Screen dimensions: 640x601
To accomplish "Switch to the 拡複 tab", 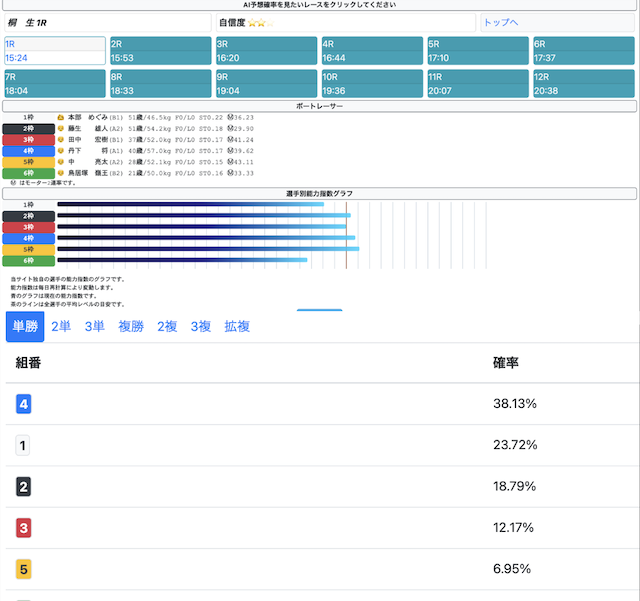I will 237,326.
